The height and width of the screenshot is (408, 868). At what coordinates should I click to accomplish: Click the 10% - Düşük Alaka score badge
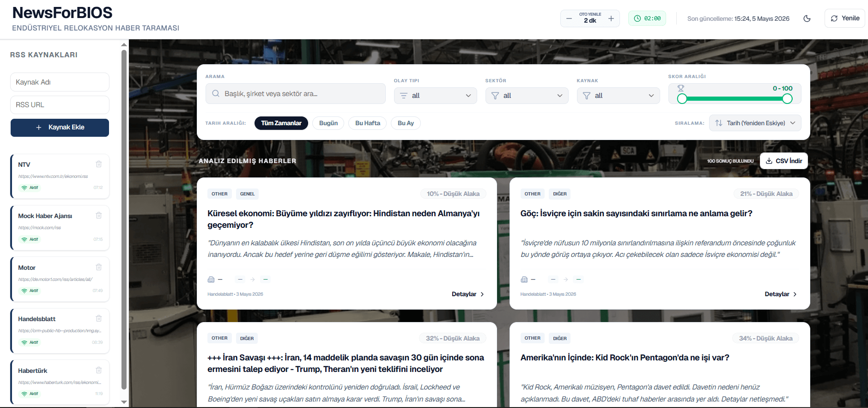click(453, 194)
